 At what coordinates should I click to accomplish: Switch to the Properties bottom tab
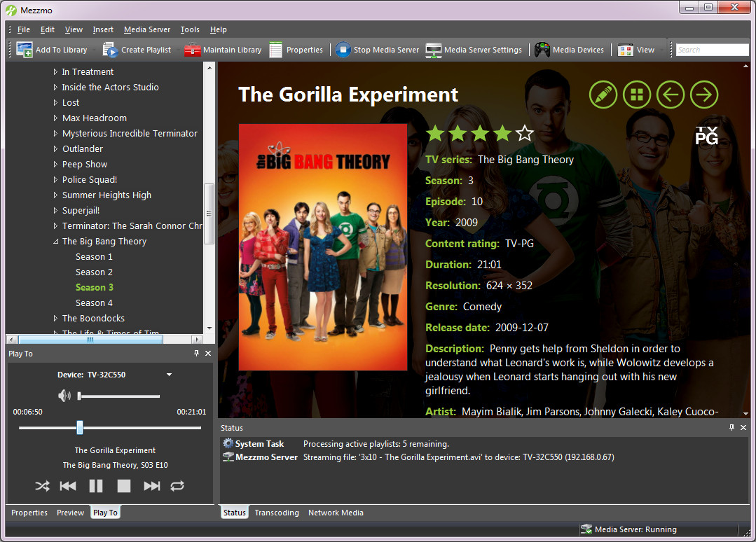(29, 513)
